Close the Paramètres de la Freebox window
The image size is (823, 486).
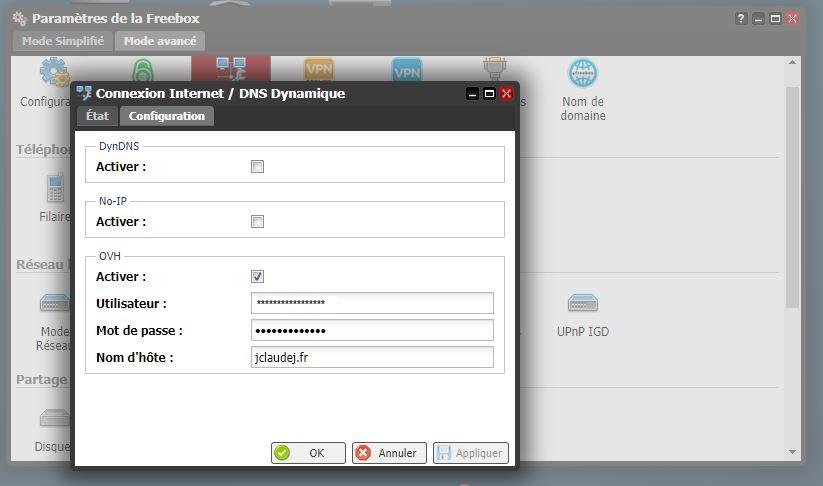(x=793, y=18)
